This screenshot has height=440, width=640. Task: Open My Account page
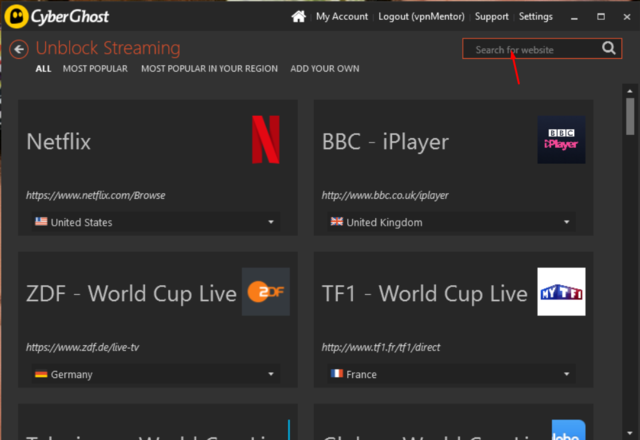[x=342, y=17]
